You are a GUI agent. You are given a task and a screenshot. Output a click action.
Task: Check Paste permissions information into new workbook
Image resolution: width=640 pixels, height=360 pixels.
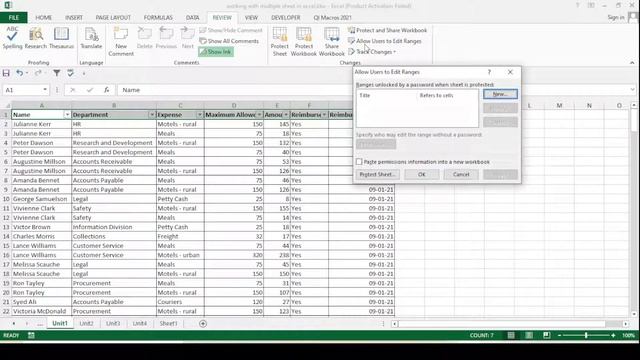tap(359, 162)
